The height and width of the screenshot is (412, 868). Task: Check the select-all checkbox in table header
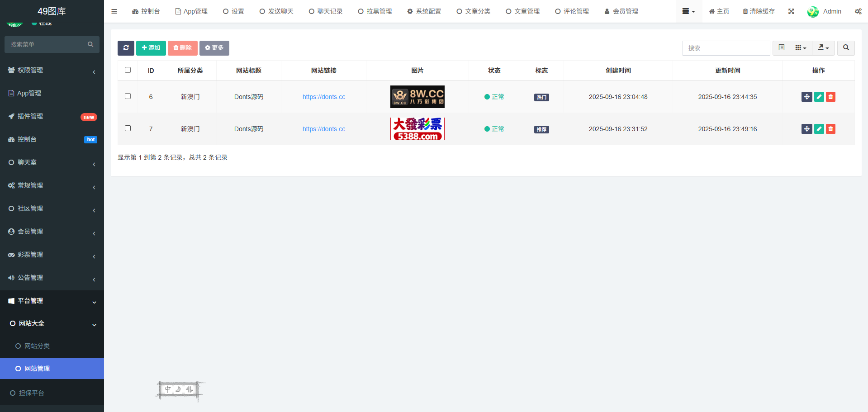[x=128, y=70]
